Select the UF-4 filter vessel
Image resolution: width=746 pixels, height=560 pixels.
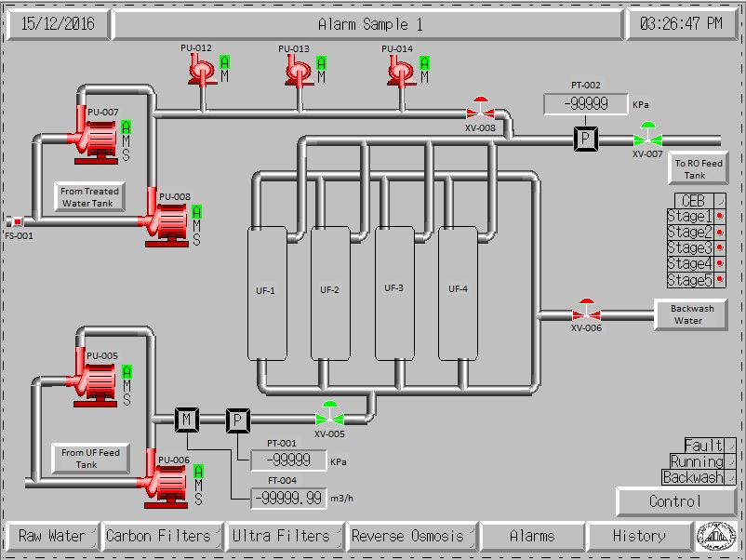[x=458, y=293]
